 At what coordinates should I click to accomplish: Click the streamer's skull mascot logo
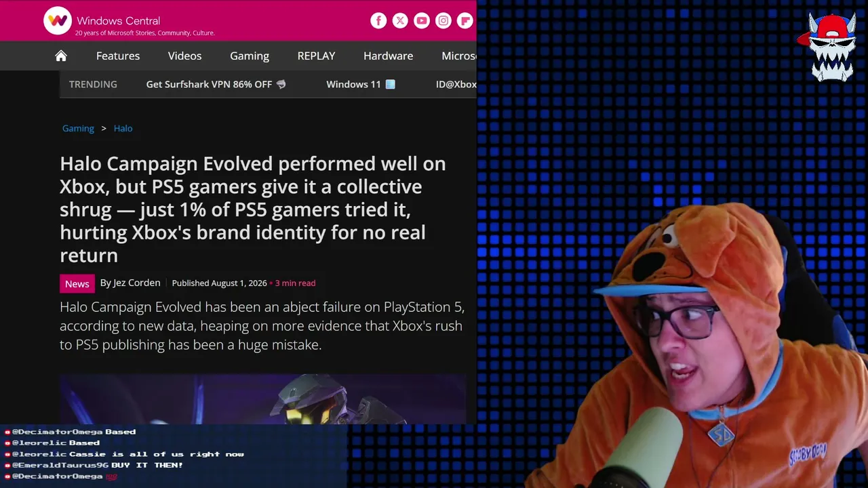tap(829, 46)
